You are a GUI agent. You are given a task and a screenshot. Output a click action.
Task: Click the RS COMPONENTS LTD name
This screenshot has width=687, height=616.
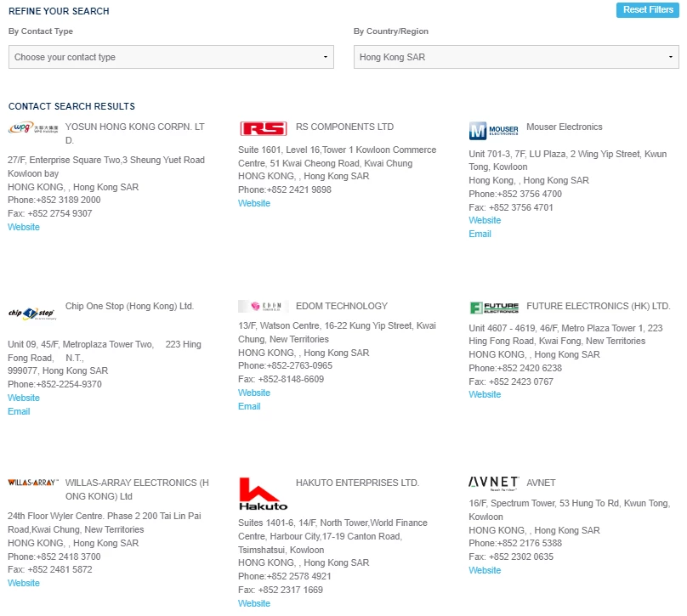pyautogui.click(x=345, y=127)
